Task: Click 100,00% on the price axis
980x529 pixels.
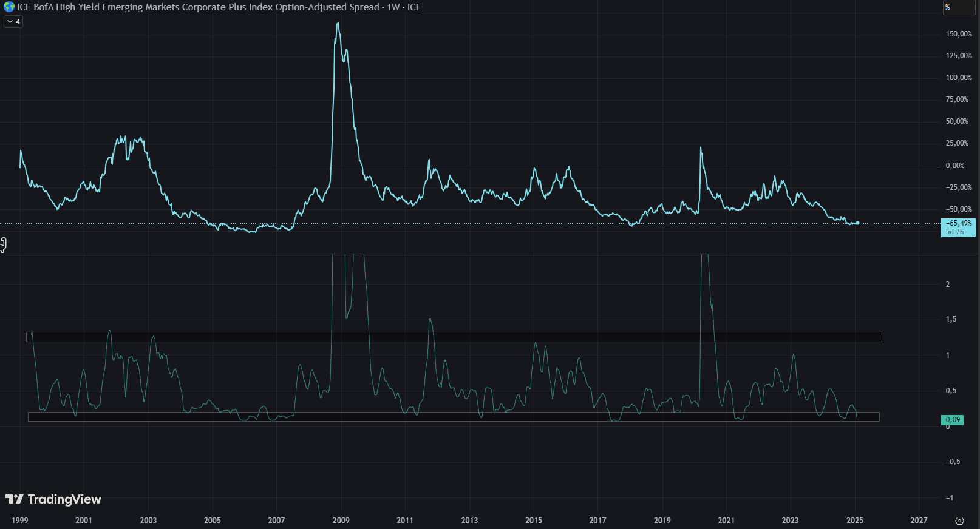Action: [x=959, y=78]
